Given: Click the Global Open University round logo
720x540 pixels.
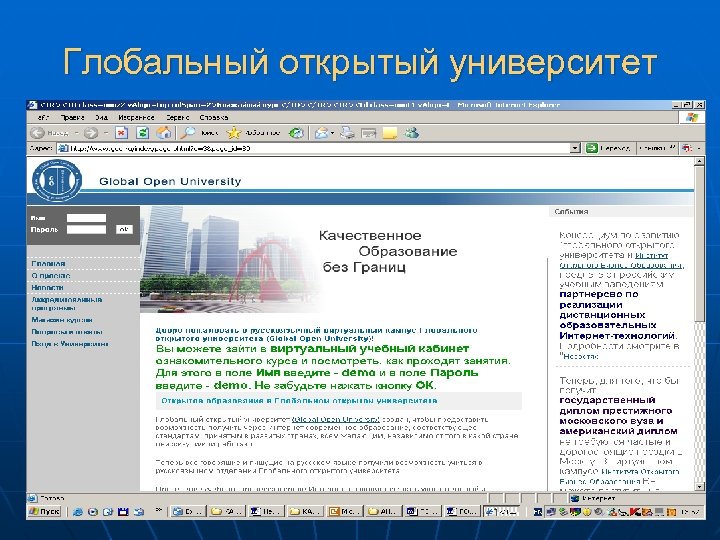Looking at the screenshot, I should pyautogui.click(x=57, y=180).
